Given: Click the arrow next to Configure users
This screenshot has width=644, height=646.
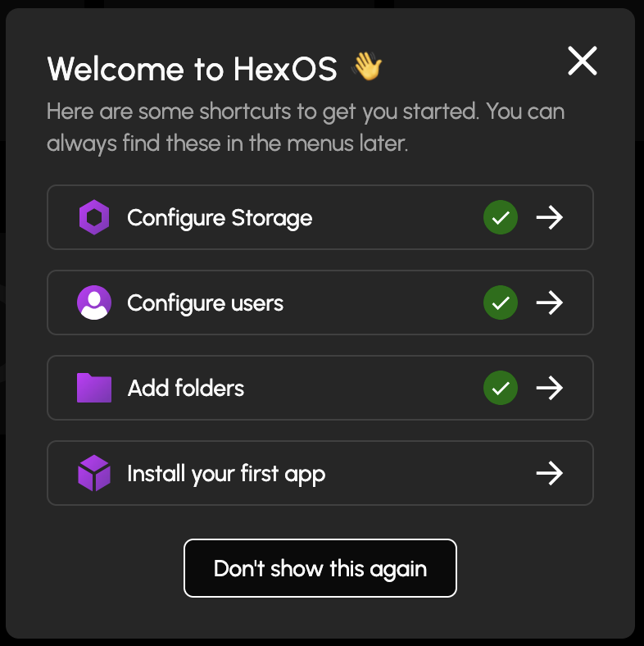Looking at the screenshot, I should [549, 303].
